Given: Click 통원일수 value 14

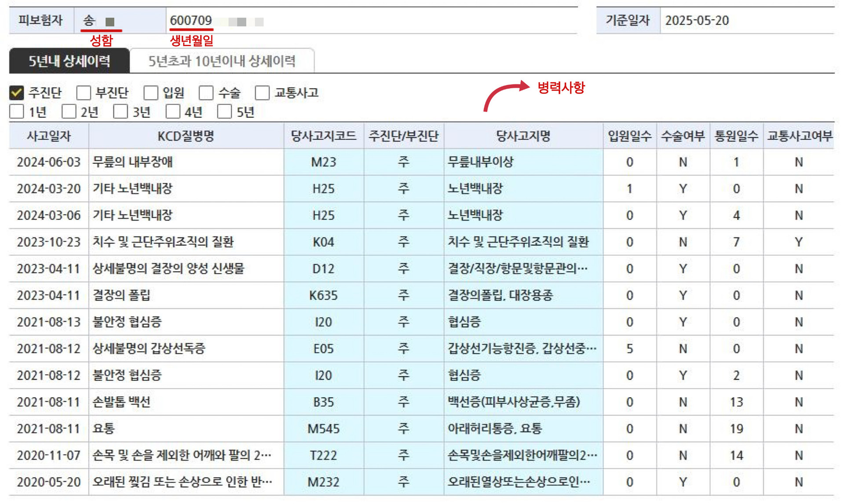Looking at the screenshot, I should point(737,455).
